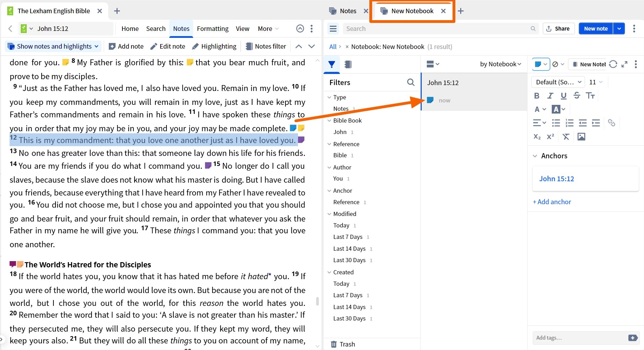Click the All breadcrumb link

[333, 47]
